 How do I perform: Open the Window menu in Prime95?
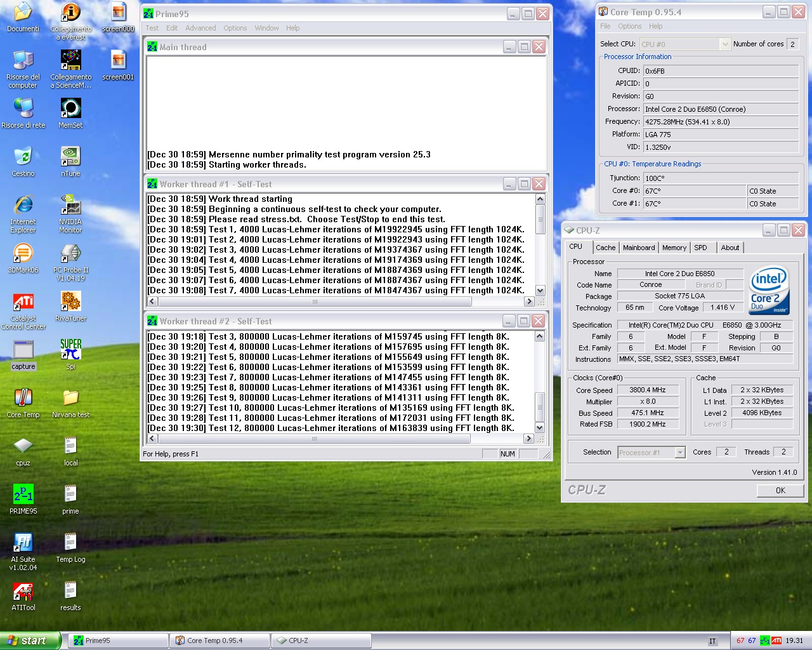pyautogui.click(x=266, y=28)
